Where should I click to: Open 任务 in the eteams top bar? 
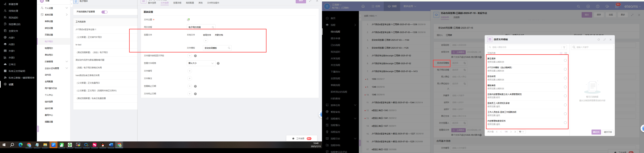coord(376,7)
